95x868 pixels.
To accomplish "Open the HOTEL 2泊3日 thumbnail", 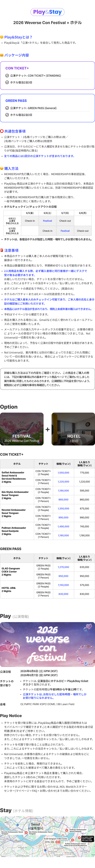I will click(x=73, y=429).
